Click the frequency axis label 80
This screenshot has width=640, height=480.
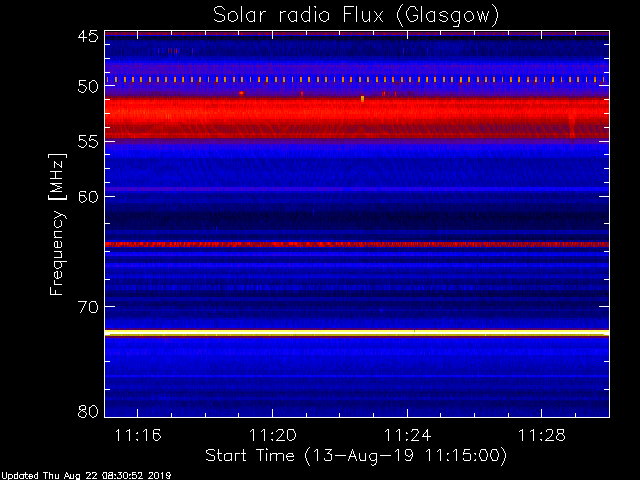88,411
